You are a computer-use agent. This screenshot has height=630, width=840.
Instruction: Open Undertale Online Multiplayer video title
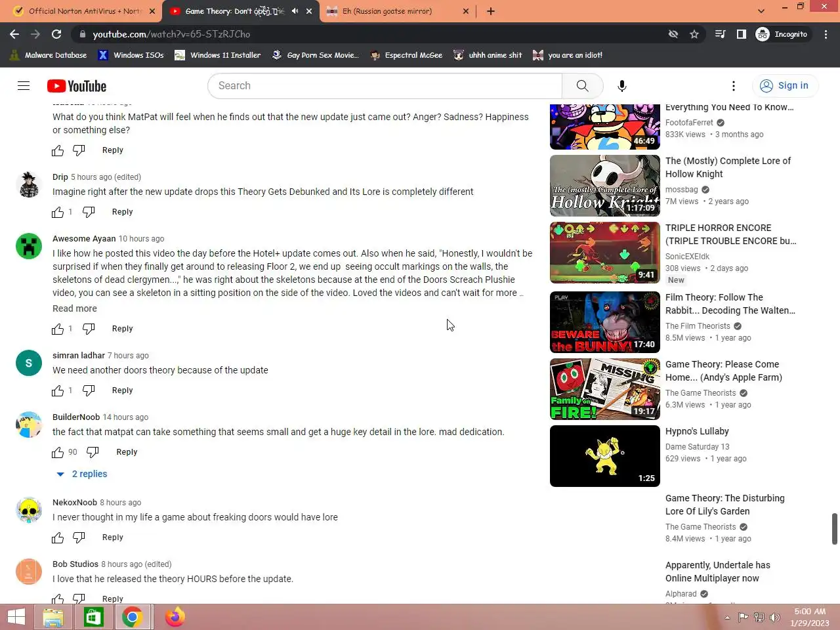coord(718,572)
